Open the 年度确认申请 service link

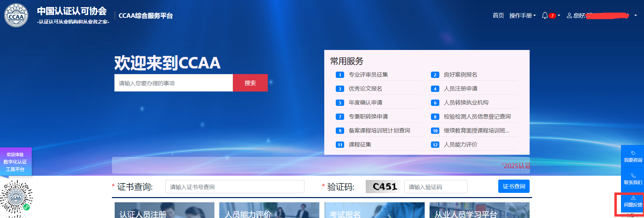pyautogui.click(x=365, y=103)
